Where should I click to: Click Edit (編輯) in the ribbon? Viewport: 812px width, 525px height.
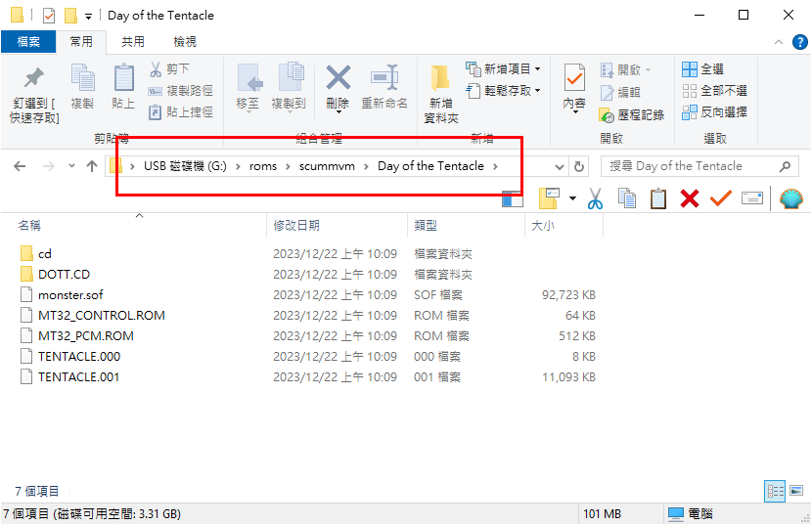click(620, 92)
